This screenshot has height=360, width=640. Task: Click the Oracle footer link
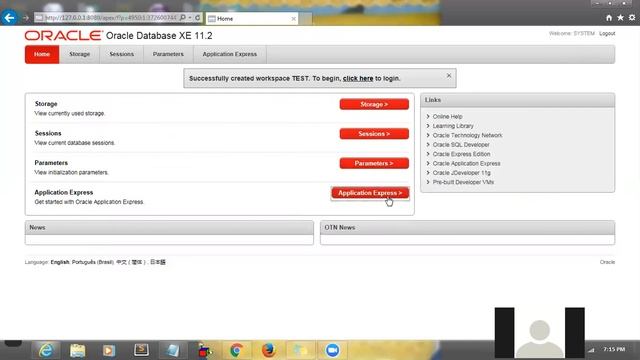607,262
